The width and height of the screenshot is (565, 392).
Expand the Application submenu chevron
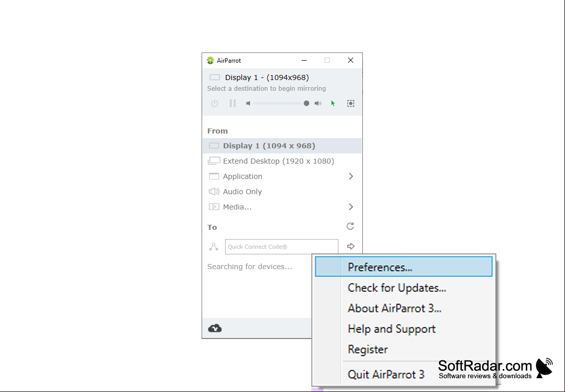click(x=351, y=176)
